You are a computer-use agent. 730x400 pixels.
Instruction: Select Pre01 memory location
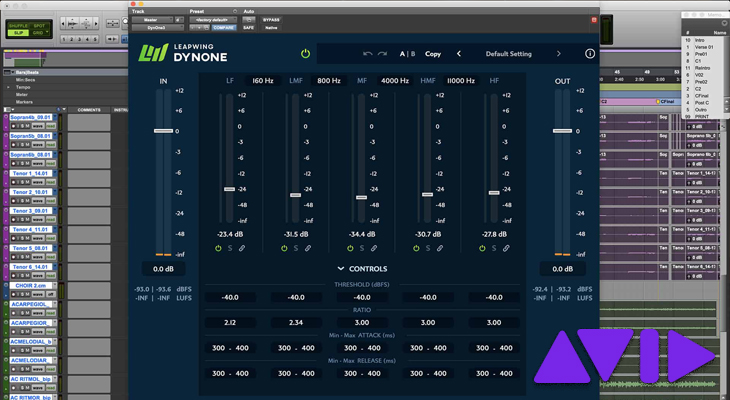click(701, 54)
